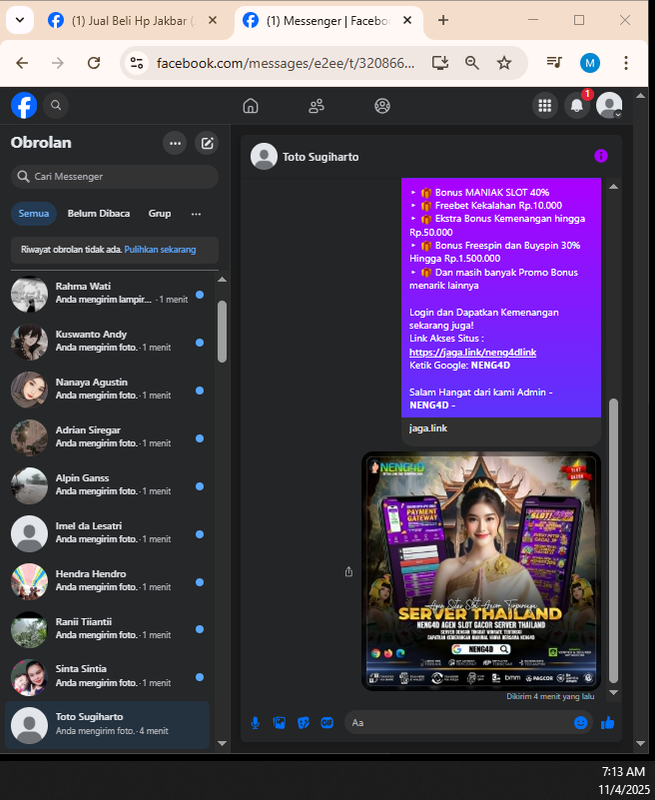
Task: Attach a file with photo icon
Action: click(279, 722)
